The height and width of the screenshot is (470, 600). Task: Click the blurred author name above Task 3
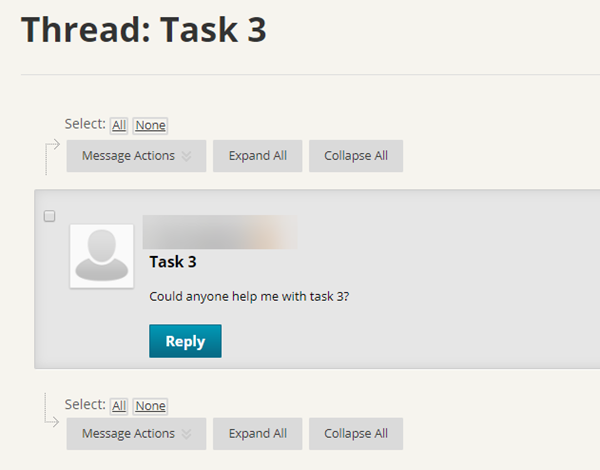point(220,232)
